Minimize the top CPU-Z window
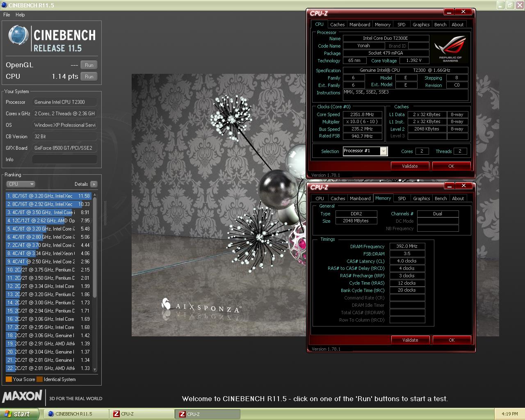The image size is (525, 420). tap(450, 12)
